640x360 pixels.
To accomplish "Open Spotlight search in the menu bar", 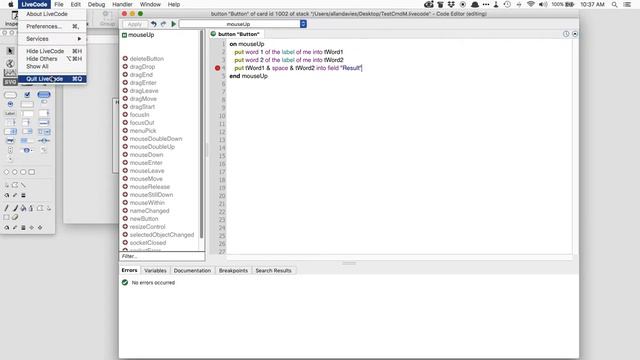I will 614,4.
